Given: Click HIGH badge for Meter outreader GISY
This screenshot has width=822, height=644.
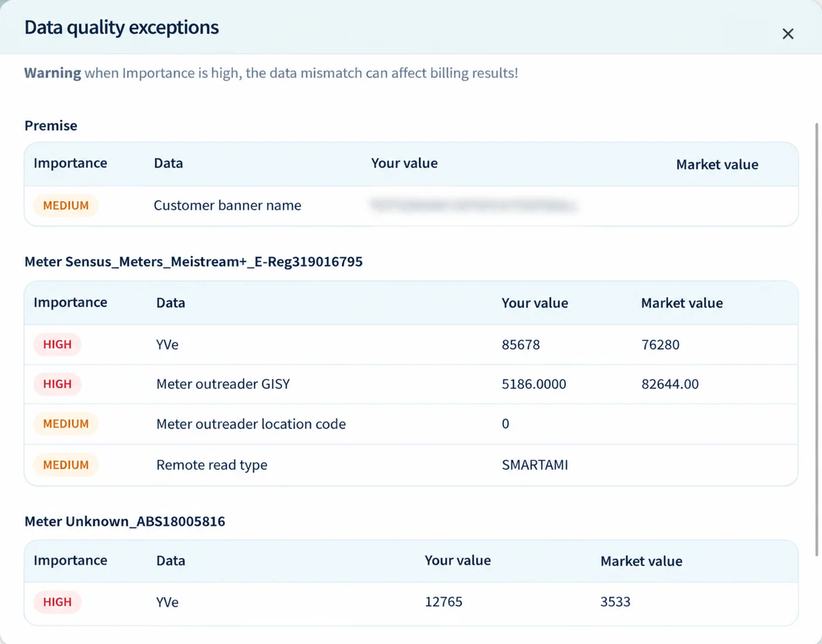Looking at the screenshot, I should pos(57,384).
